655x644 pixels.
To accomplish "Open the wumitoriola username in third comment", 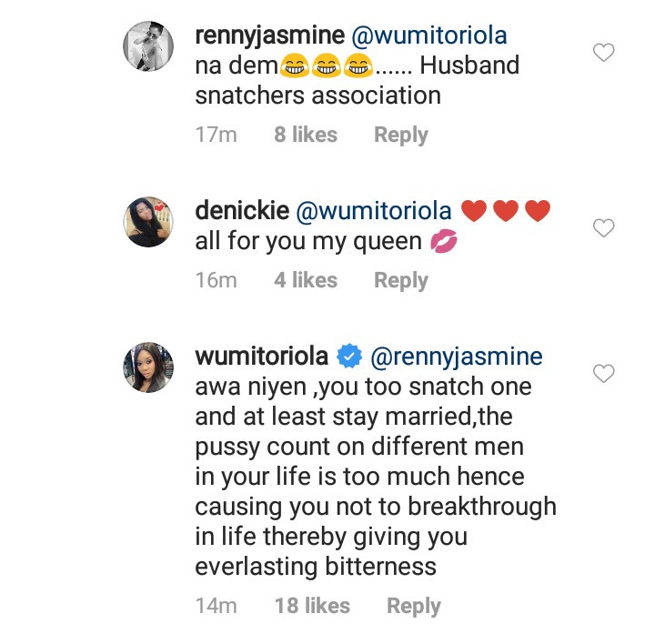I will click(262, 357).
